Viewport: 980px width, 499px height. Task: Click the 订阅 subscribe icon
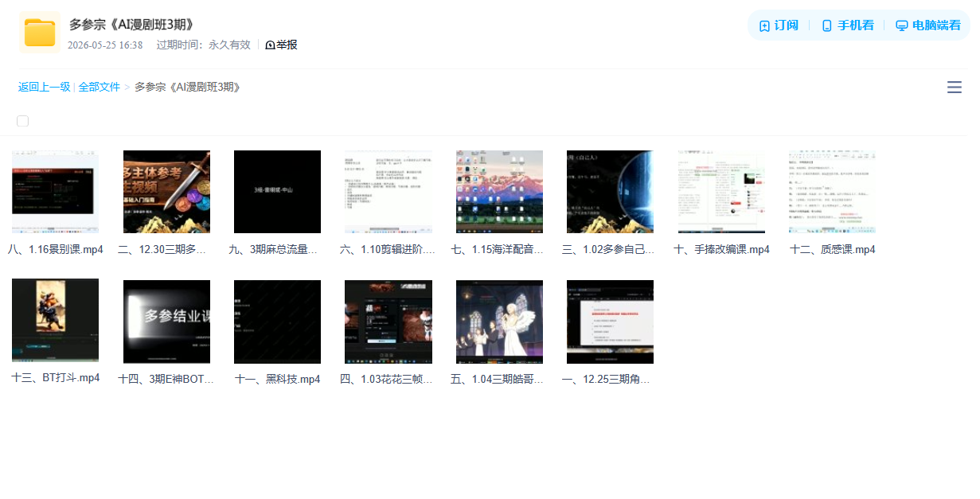coord(764,25)
